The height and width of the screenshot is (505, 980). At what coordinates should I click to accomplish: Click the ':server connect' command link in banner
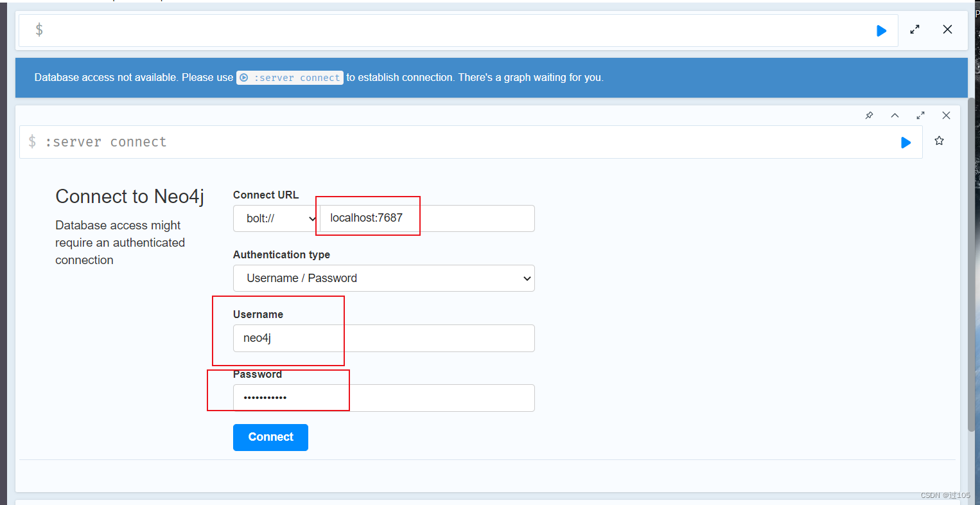[x=290, y=78]
